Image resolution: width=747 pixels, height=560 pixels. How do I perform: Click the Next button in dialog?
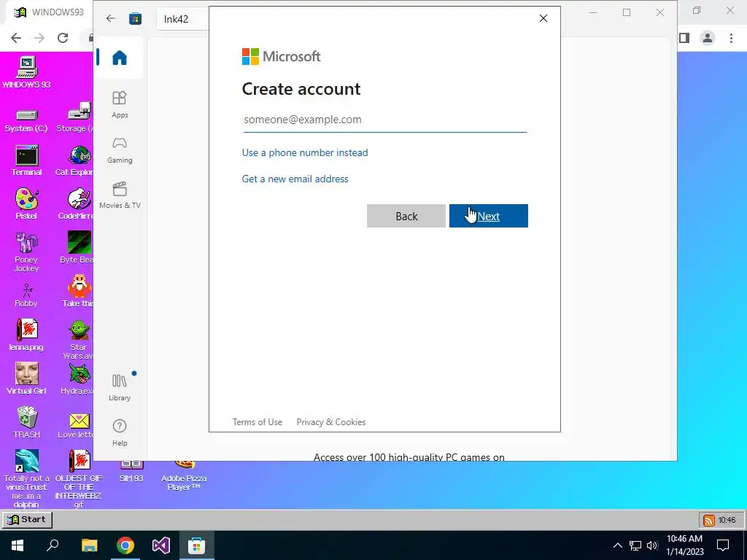point(488,216)
